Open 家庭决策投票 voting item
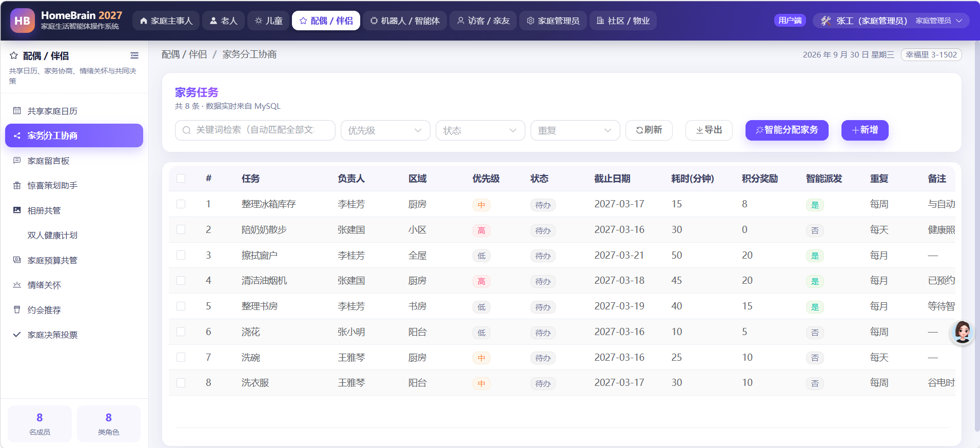This screenshot has width=980, height=448. 74,335
